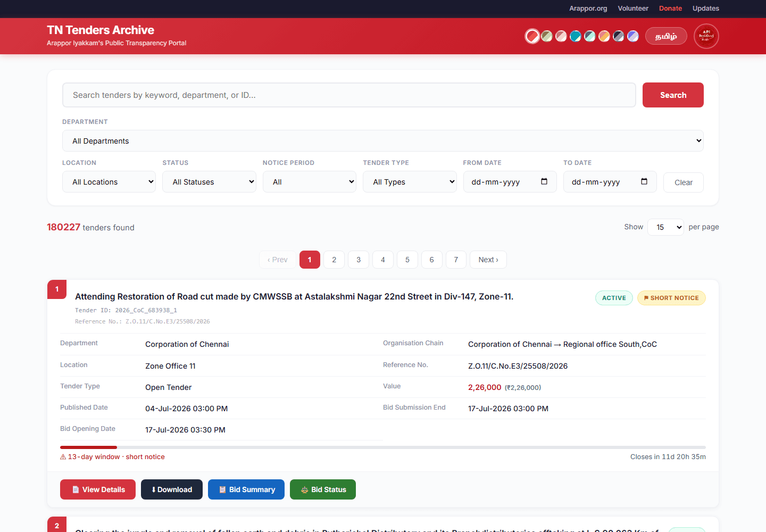Go to previous page with Prev
The image size is (766, 532).
[x=278, y=260]
